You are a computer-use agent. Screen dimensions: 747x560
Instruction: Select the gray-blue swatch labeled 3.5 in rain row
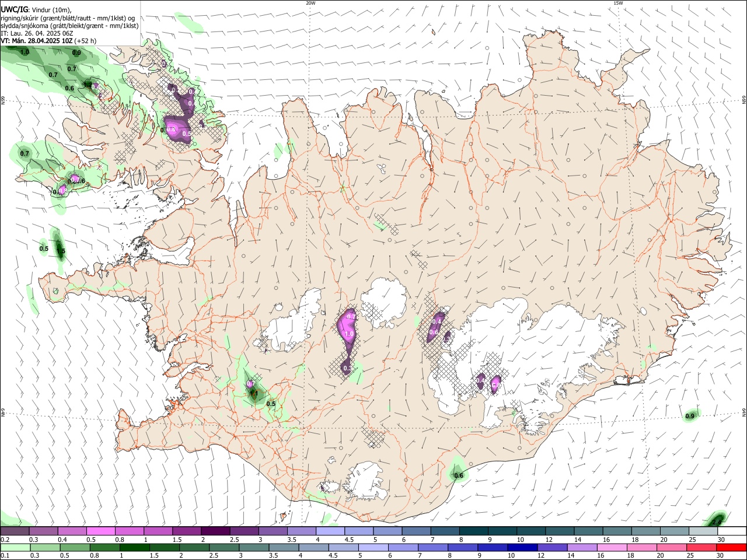284,547
